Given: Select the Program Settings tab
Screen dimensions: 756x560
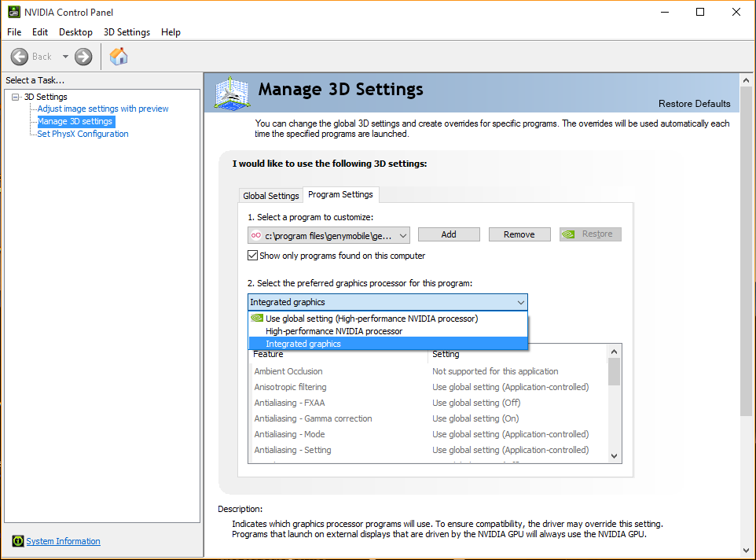Looking at the screenshot, I should coord(340,194).
